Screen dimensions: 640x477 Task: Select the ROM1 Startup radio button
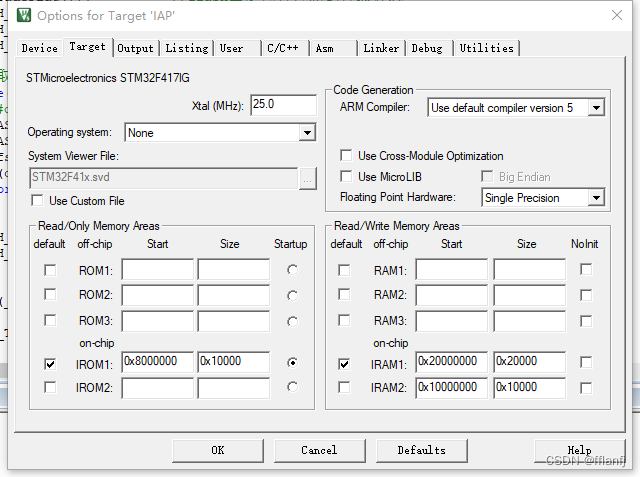click(x=292, y=270)
